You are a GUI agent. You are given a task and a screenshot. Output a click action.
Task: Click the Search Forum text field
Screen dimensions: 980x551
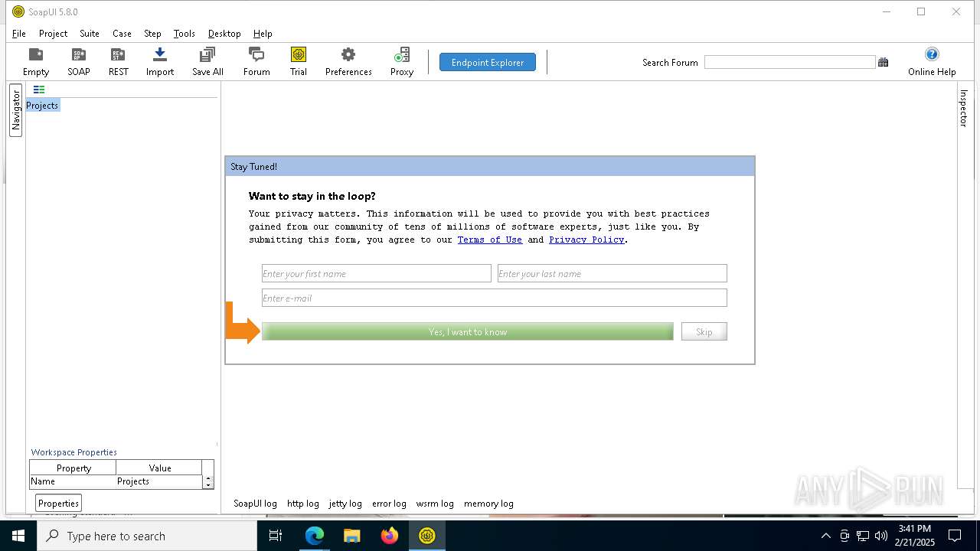click(789, 62)
